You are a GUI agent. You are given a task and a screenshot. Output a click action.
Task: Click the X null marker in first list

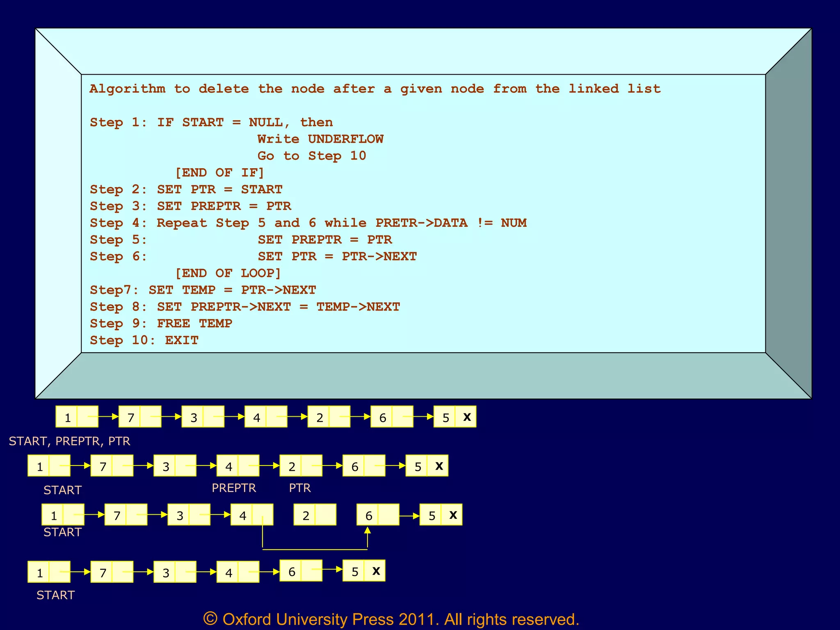[x=466, y=417]
